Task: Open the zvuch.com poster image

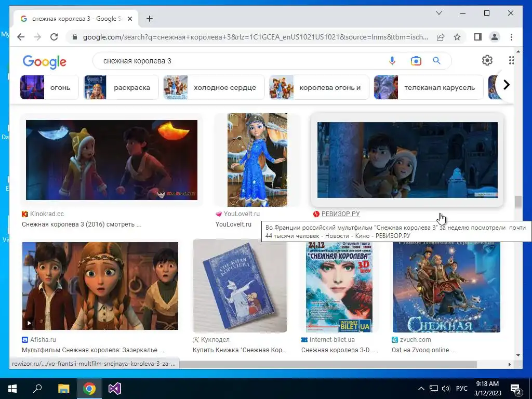Action: [446, 286]
